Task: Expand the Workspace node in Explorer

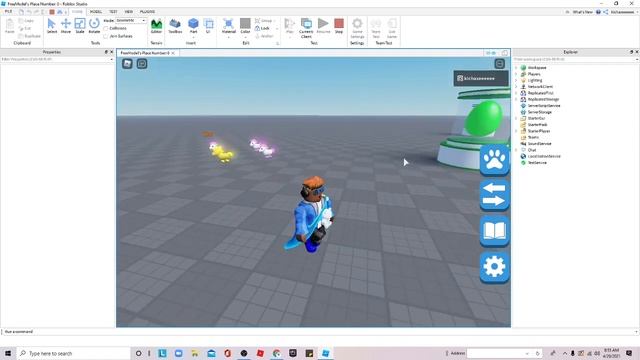Action: point(516,68)
